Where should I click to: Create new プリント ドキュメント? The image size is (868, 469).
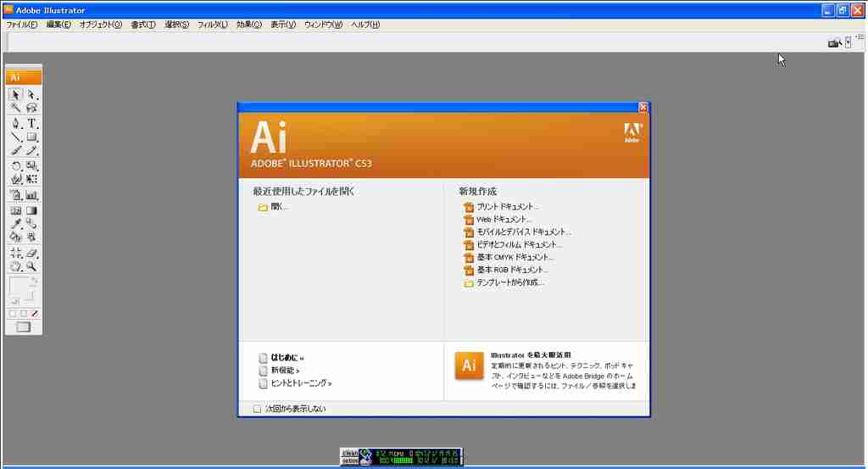pyautogui.click(x=501, y=207)
